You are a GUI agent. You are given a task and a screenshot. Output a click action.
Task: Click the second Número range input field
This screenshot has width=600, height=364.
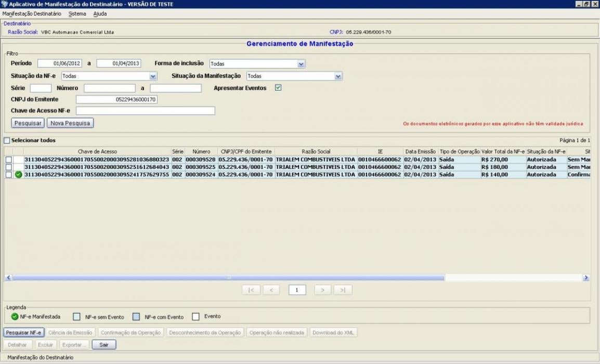[x=176, y=88]
